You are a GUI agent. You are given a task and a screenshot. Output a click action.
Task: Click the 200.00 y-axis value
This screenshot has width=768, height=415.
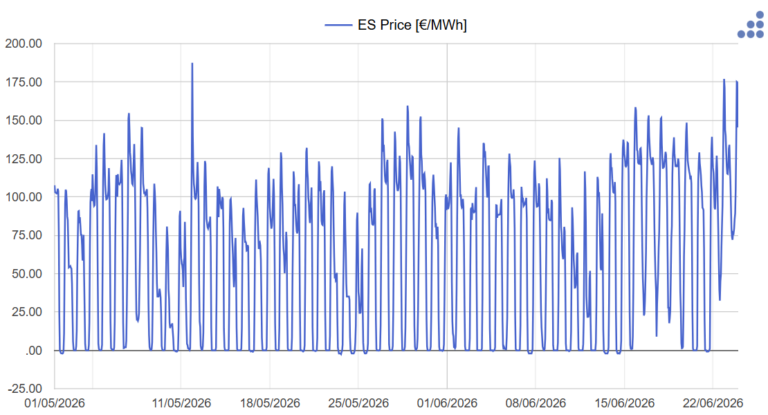(24, 44)
